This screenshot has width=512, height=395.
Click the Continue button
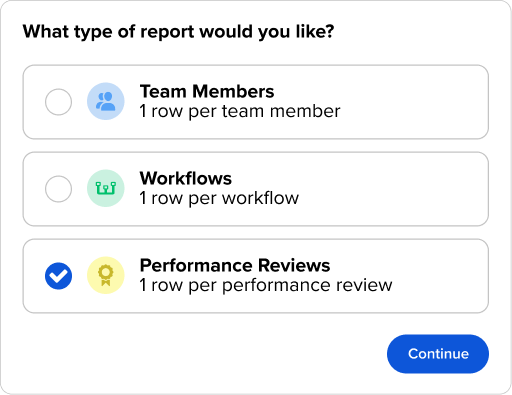point(438,354)
